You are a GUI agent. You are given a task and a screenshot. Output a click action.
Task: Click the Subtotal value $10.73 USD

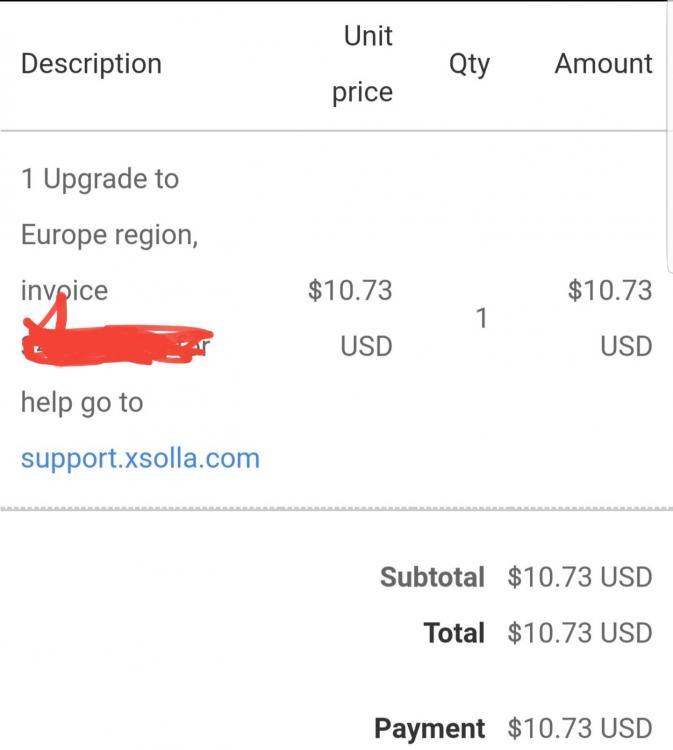(x=580, y=577)
